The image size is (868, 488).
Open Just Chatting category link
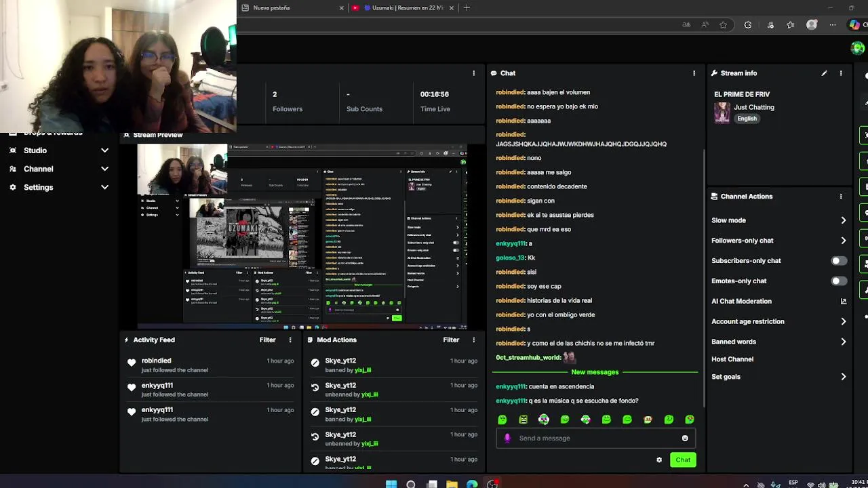pos(754,107)
